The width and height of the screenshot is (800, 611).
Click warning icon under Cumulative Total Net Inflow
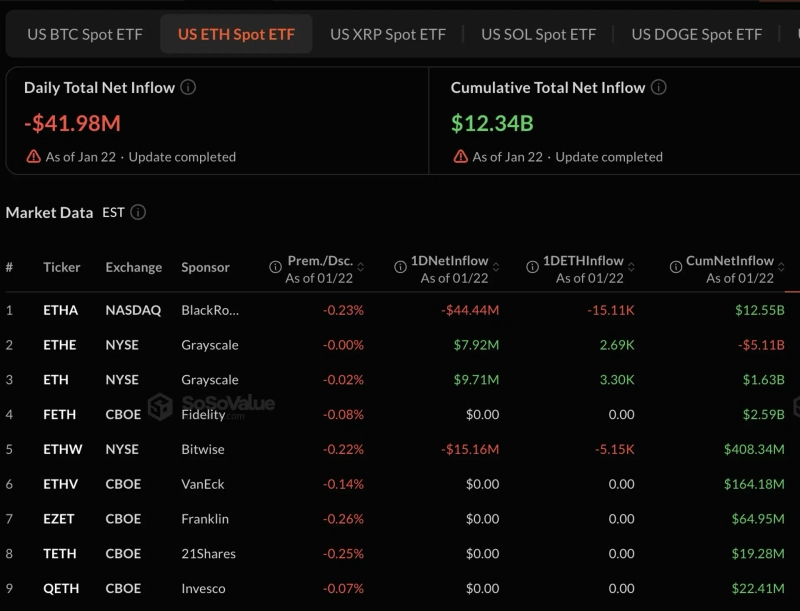(460, 157)
